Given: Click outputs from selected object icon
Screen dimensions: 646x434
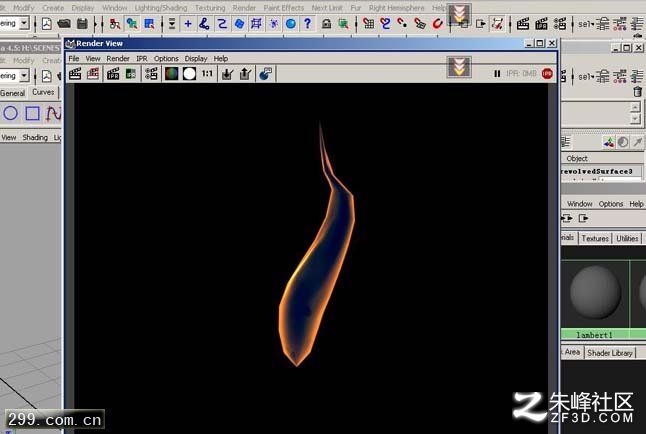Looking at the screenshot, I should coord(480,24).
